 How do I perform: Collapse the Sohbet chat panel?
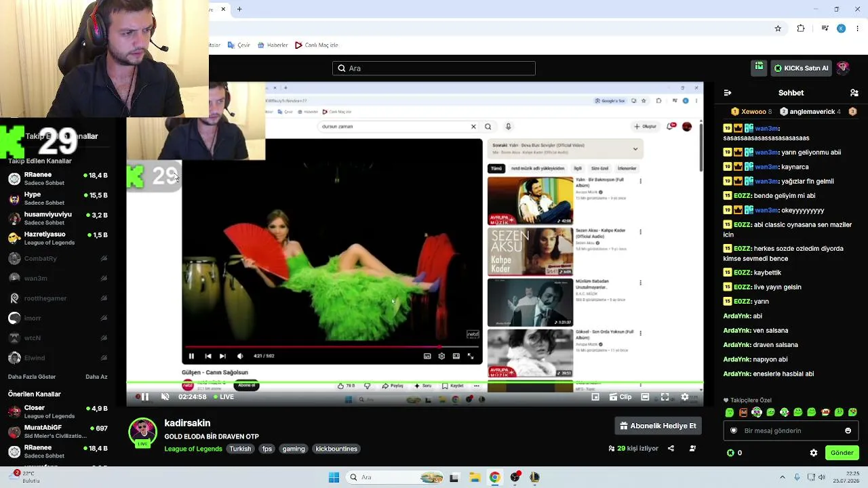pyautogui.click(x=728, y=93)
